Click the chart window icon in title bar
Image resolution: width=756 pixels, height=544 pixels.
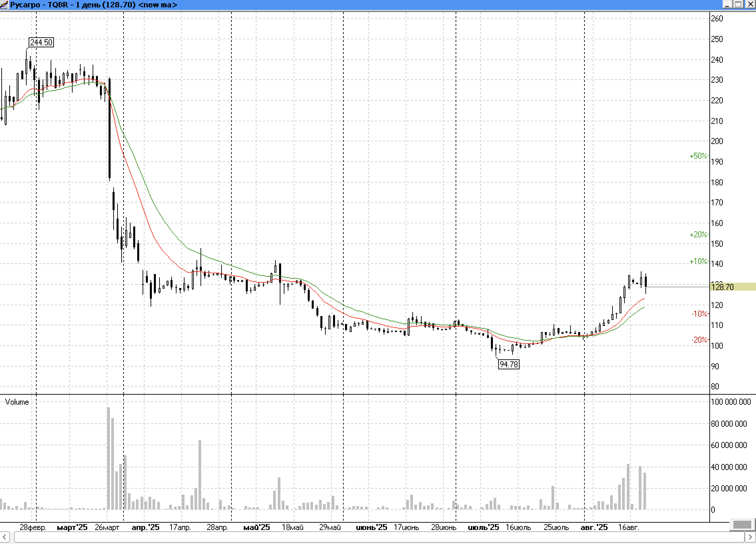pyautogui.click(x=4, y=5)
